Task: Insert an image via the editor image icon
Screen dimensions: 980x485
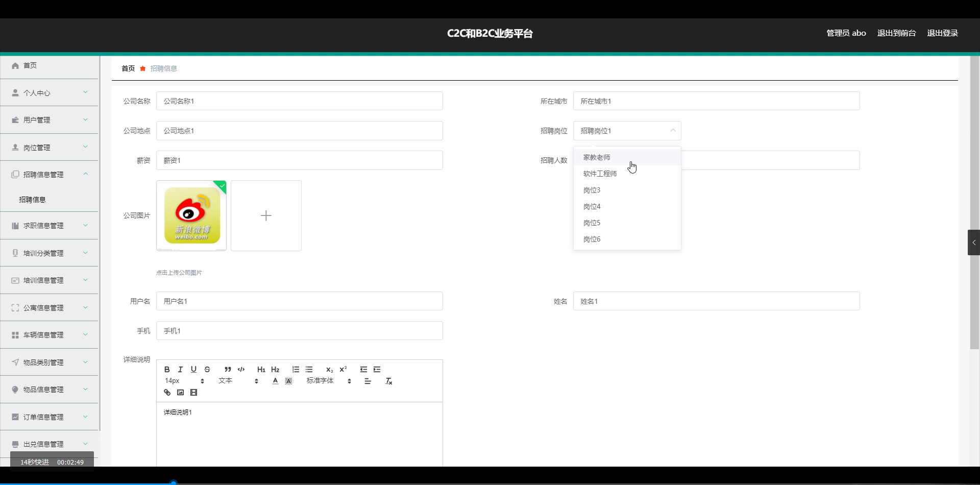Action: pyautogui.click(x=180, y=392)
